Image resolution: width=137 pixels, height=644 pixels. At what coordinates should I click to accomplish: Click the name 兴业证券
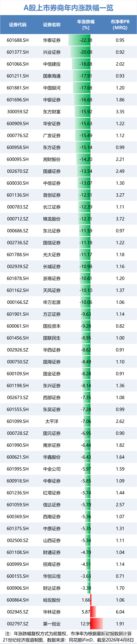[52, 52]
